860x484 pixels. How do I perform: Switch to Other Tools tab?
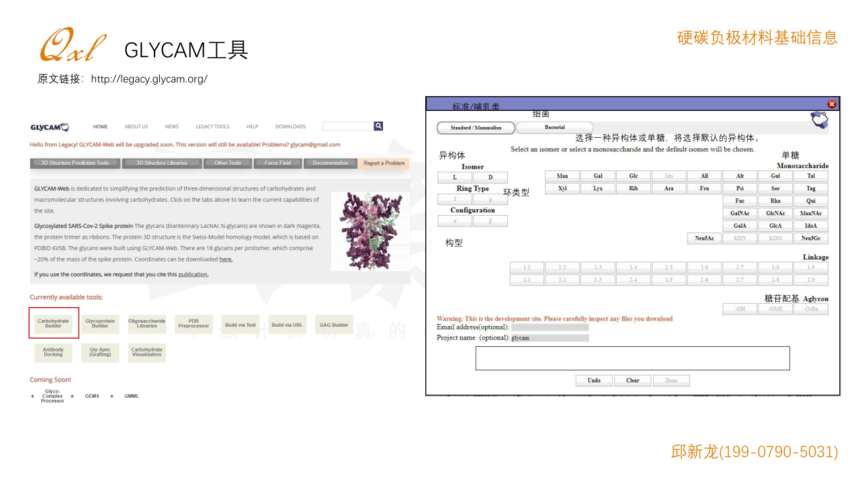click(227, 163)
